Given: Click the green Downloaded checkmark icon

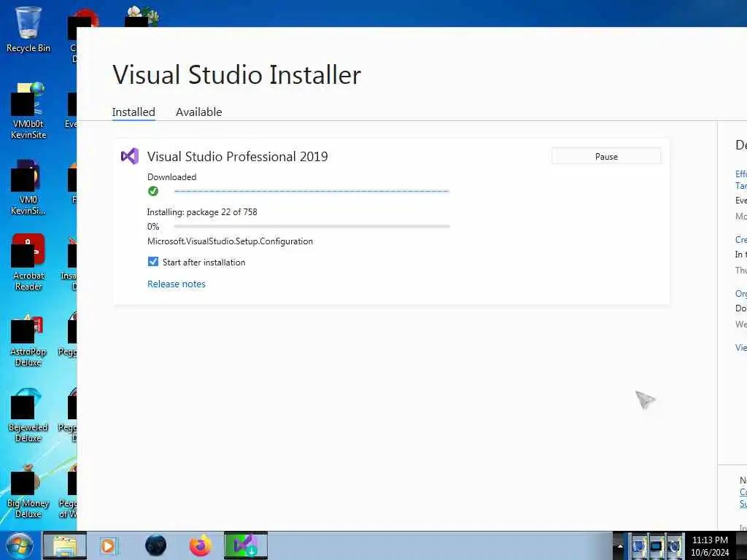Looking at the screenshot, I should [x=153, y=191].
